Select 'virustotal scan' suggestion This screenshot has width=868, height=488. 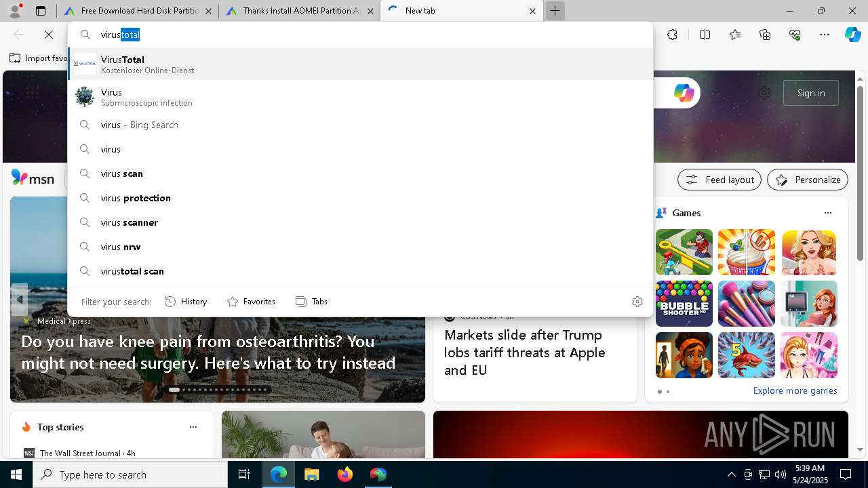pos(360,271)
